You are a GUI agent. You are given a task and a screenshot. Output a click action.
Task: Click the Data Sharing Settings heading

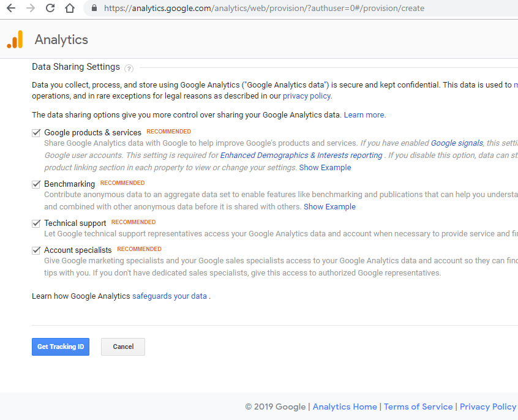(x=76, y=67)
